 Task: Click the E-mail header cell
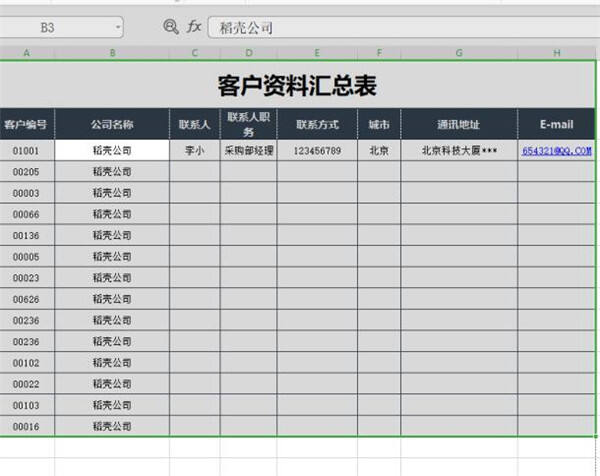557,124
